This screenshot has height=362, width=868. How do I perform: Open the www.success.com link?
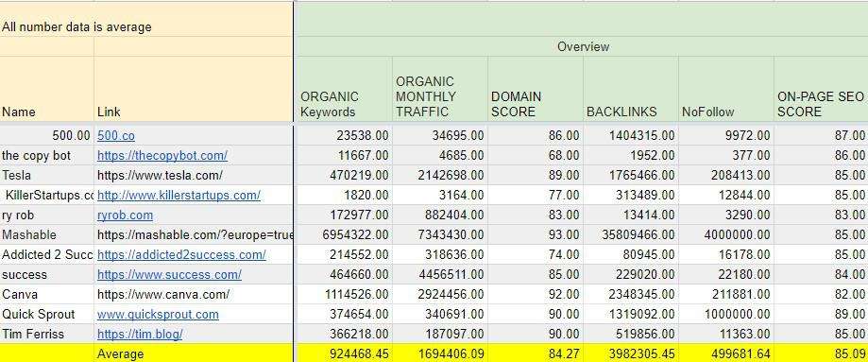click(169, 275)
